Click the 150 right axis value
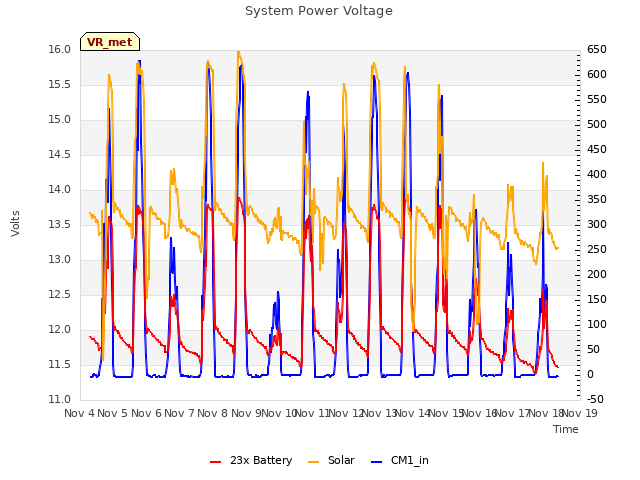 597,300
